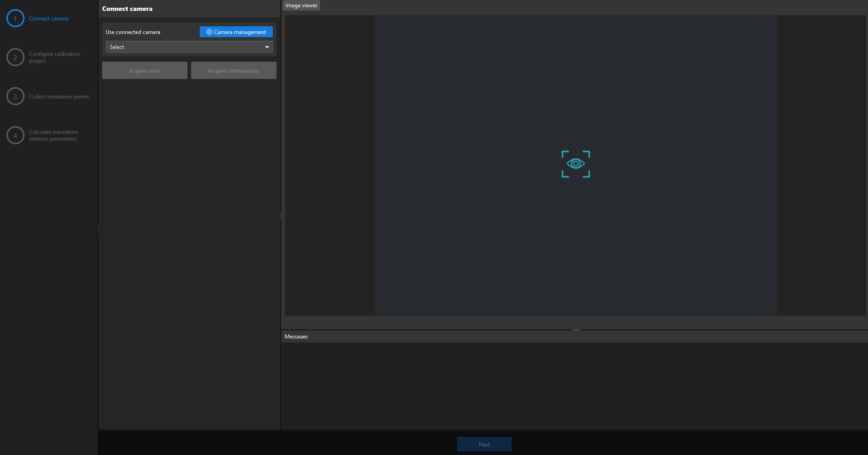Open the Select camera dropdown
The width and height of the screenshot is (868, 455).
(189, 47)
